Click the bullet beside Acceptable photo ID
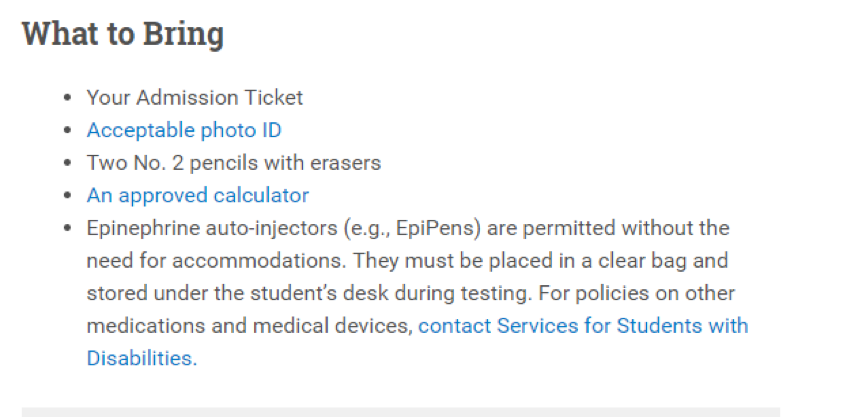Screen dimensions: 866x417 coord(67,130)
